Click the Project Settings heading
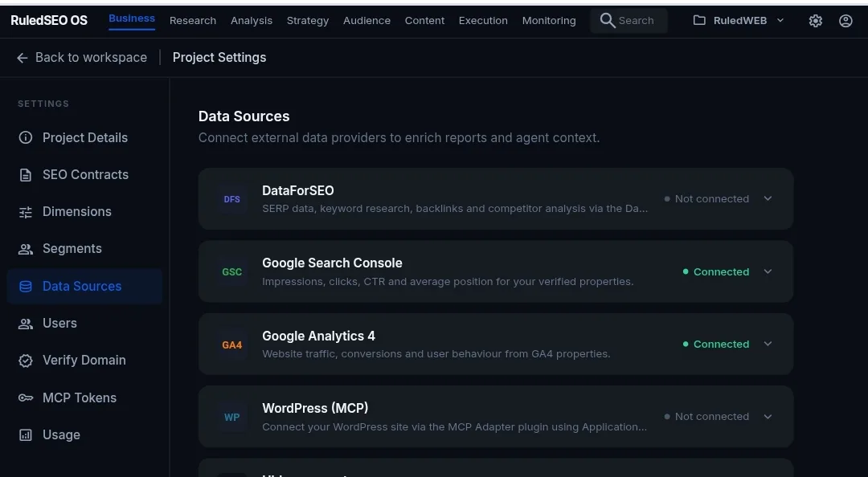 pos(219,58)
